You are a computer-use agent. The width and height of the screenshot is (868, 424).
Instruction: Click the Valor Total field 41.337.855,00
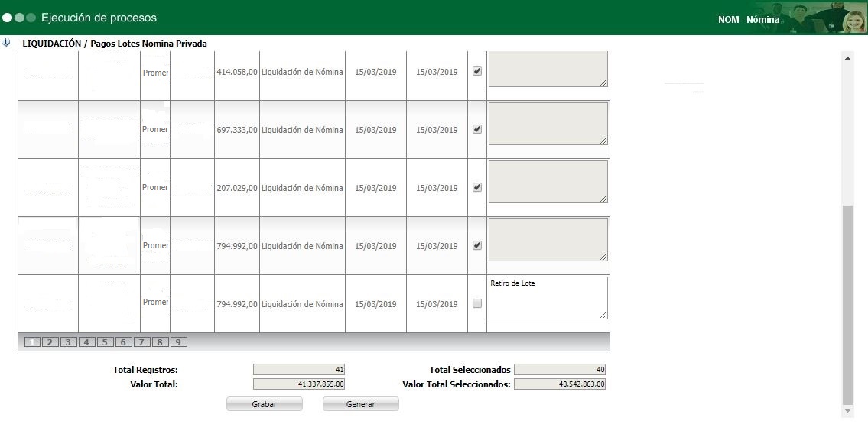click(299, 384)
